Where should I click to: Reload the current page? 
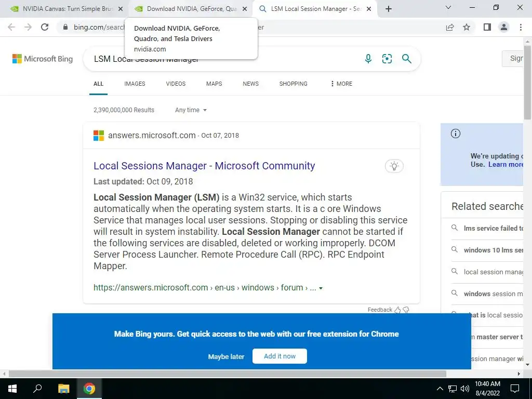click(45, 27)
